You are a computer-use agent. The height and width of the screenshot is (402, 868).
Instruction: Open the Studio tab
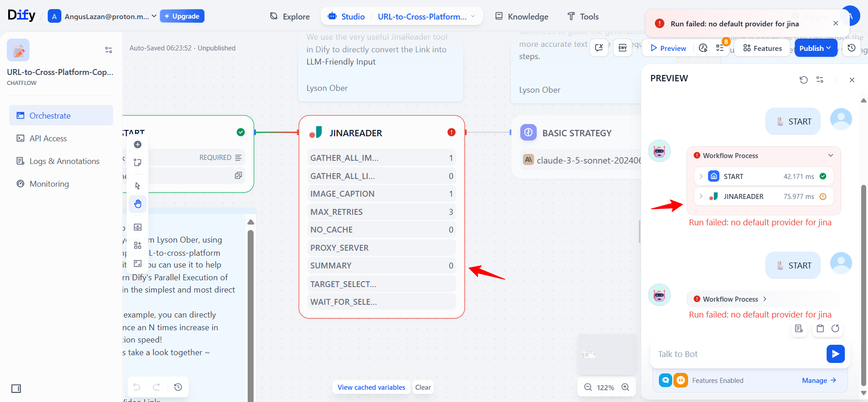tap(346, 16)
